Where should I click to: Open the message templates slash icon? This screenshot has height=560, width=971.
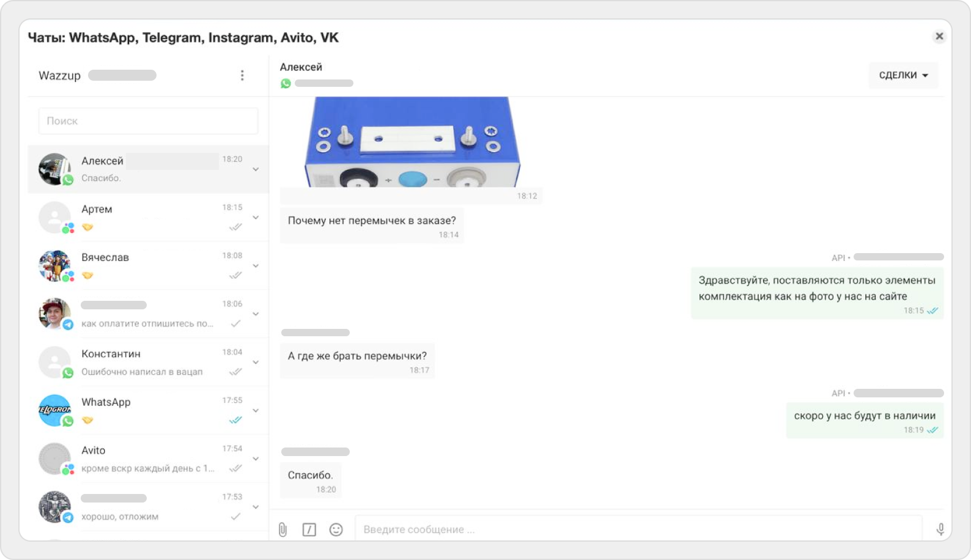tap(309, 529)
